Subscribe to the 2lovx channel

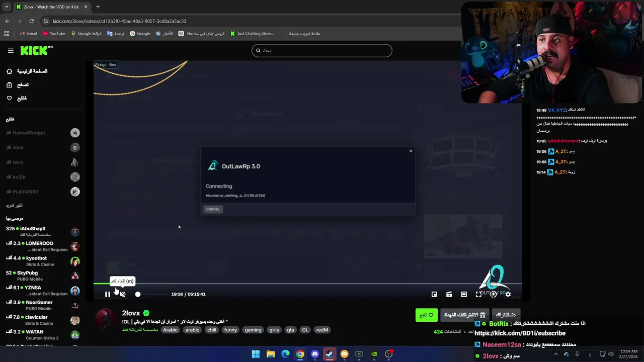(x=506, y=315)
